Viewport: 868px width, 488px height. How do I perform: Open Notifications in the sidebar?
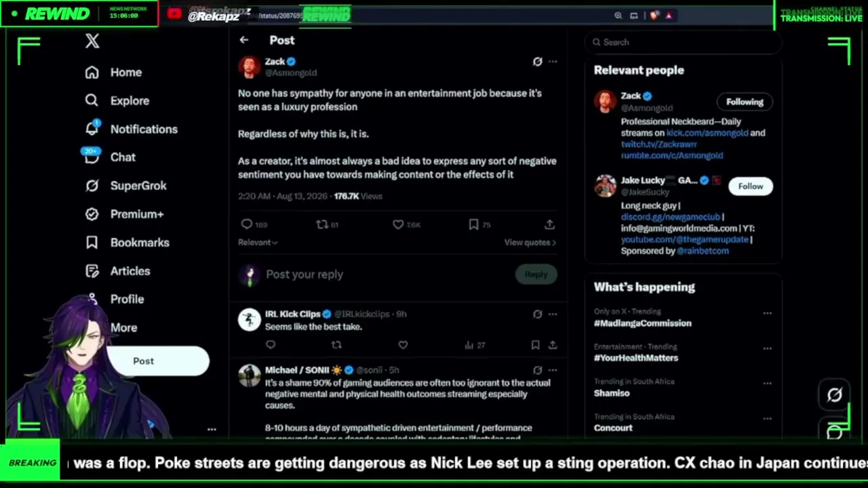[131, 129]
